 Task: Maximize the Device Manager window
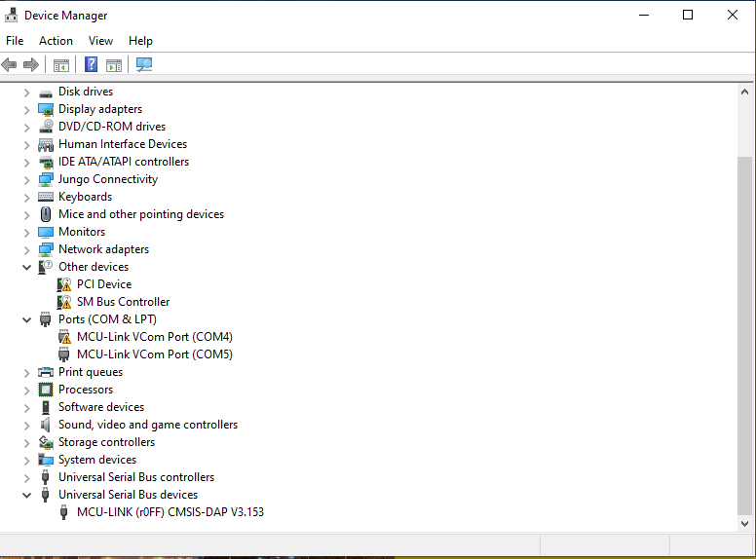point(688,15)
